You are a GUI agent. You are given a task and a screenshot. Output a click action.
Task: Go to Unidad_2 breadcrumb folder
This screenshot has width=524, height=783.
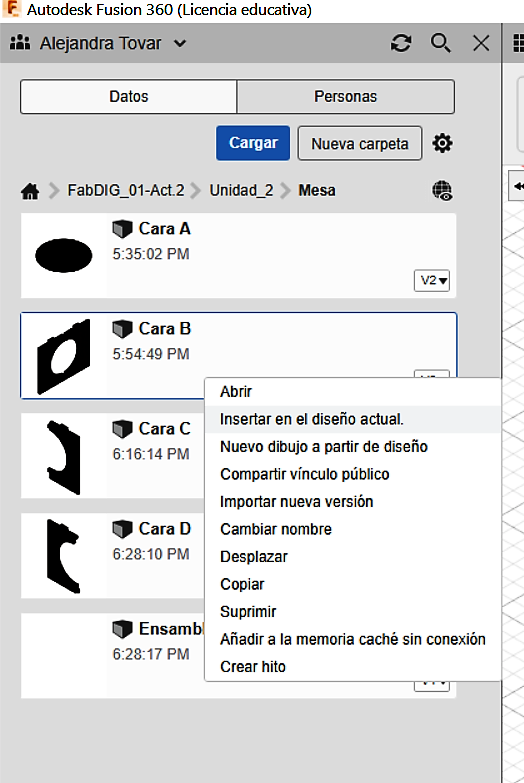pyautogui.click(x=241, y=190)
